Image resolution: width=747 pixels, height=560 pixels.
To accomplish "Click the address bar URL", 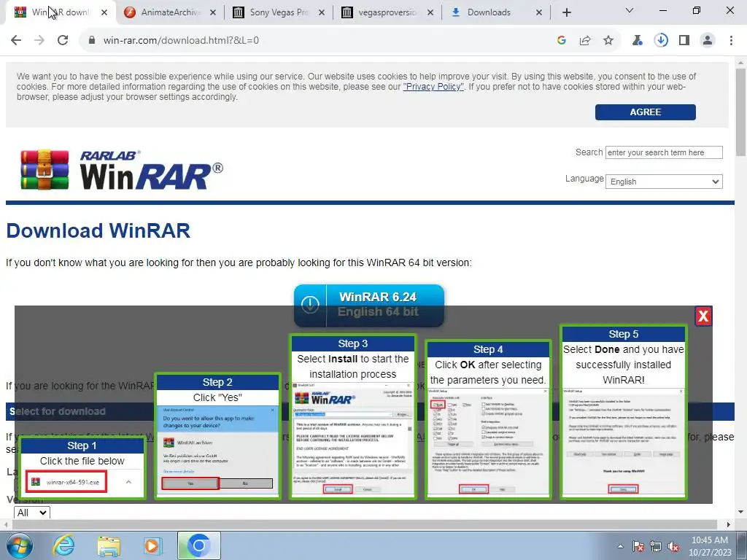I will coord(181,41).
